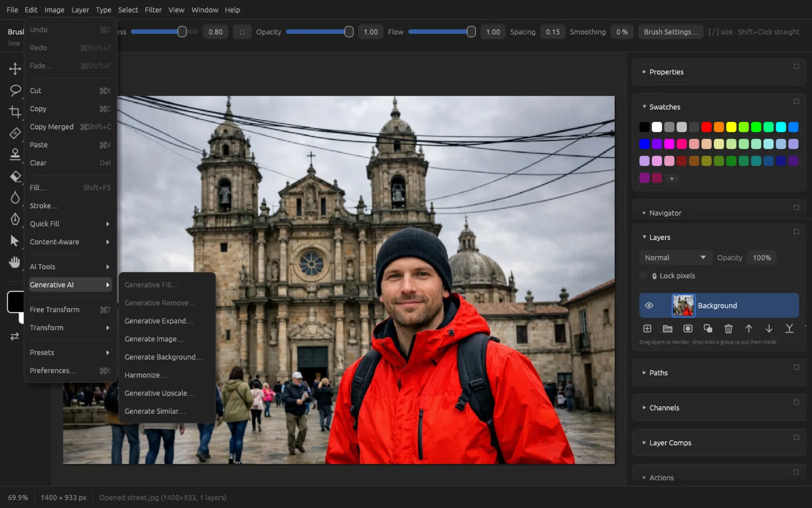Viewport: 812px width, 508px height.
Task: Open the Normal blend mode dropdown
Action: (x=675, y=258)
